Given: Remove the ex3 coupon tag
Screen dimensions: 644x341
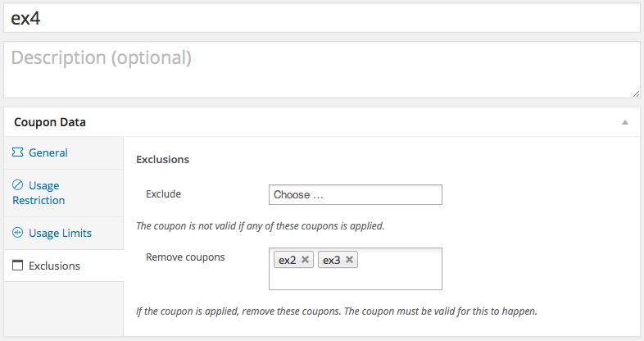Looking at the screenshot, I should pyautogui.click(x=349, y=260).
